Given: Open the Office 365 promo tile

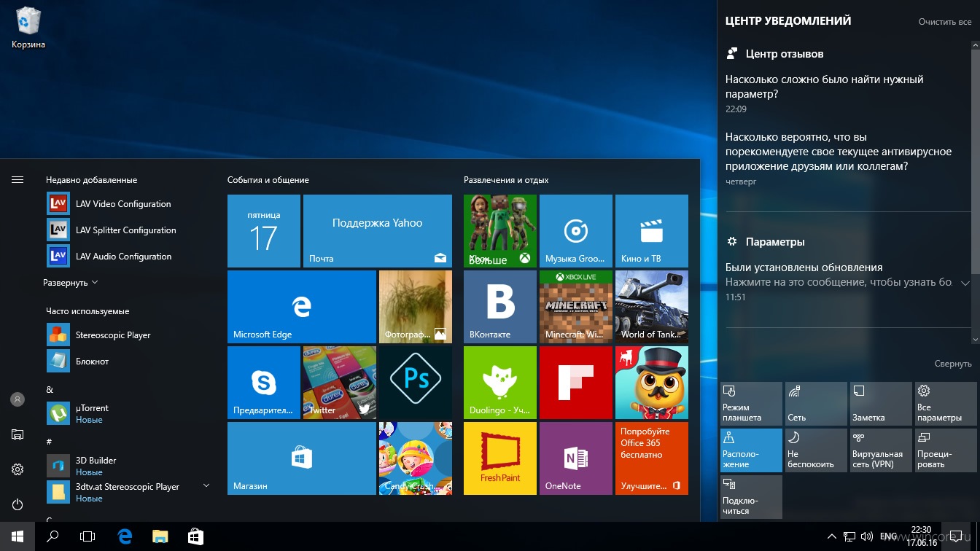Looking at the screenshot, I should click(x=652, y=458).
